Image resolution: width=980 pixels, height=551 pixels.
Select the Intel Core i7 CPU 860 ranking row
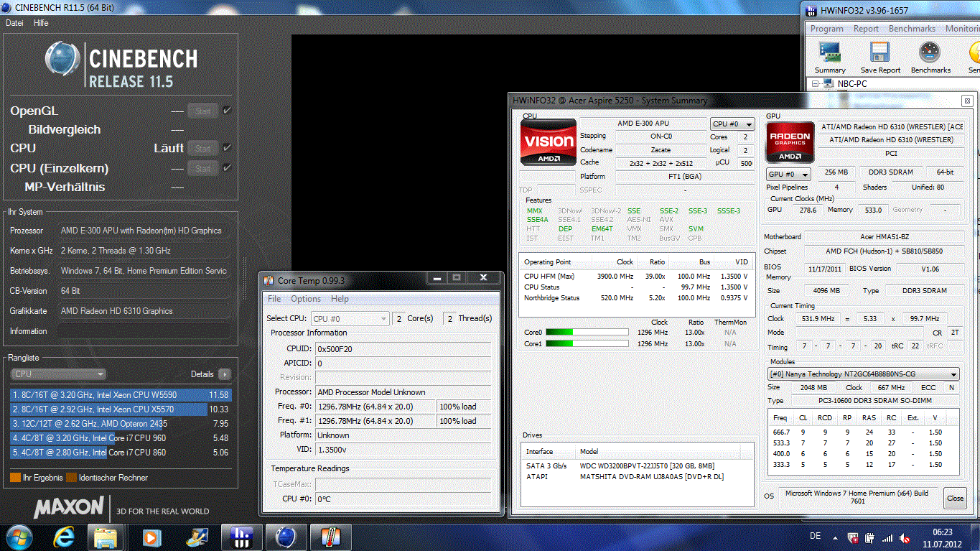120,452
